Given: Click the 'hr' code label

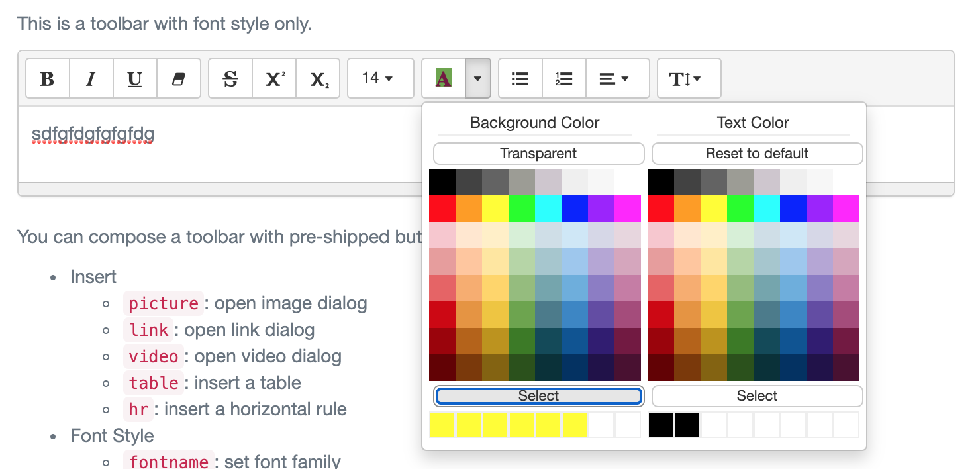Looking at the screenshot, I should 138,409.
